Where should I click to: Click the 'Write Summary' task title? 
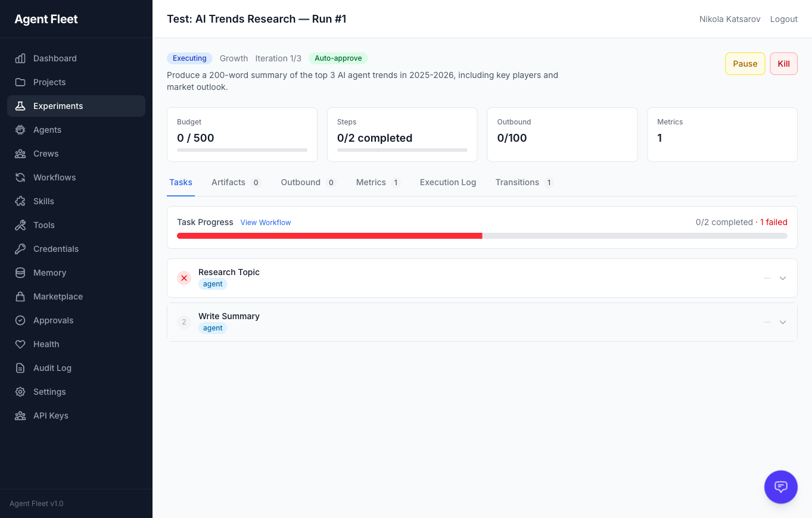click(x=229, y=316)
